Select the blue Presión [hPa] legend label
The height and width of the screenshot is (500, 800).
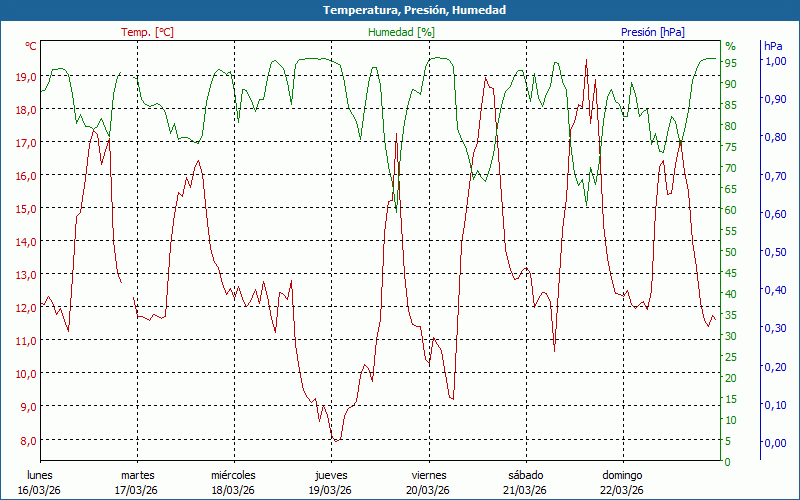click(x=653, y=32)
